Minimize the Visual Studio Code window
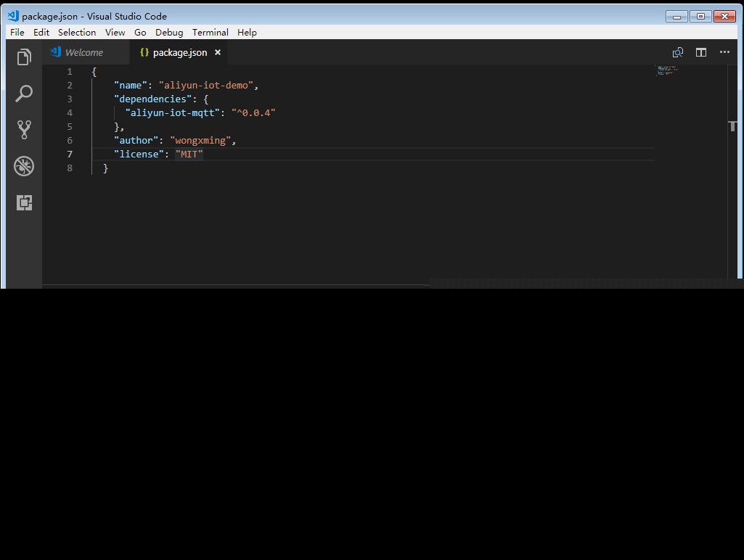 676,17
